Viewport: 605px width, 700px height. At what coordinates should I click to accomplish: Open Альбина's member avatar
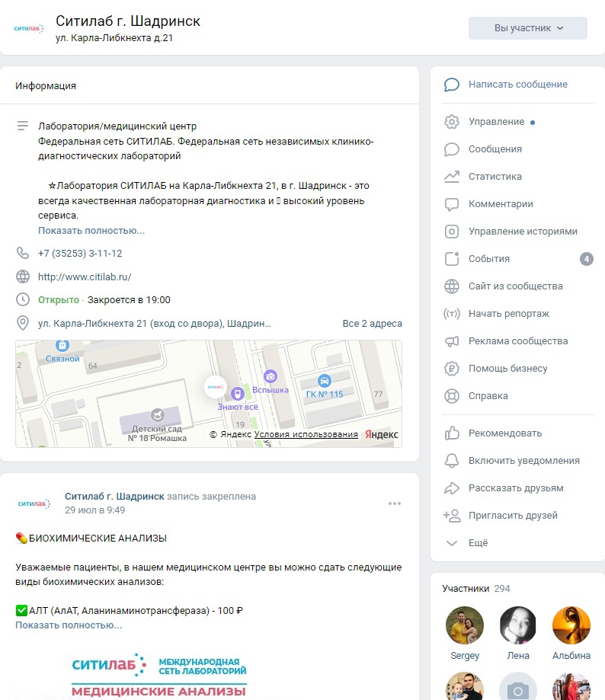tap(571, 625)
